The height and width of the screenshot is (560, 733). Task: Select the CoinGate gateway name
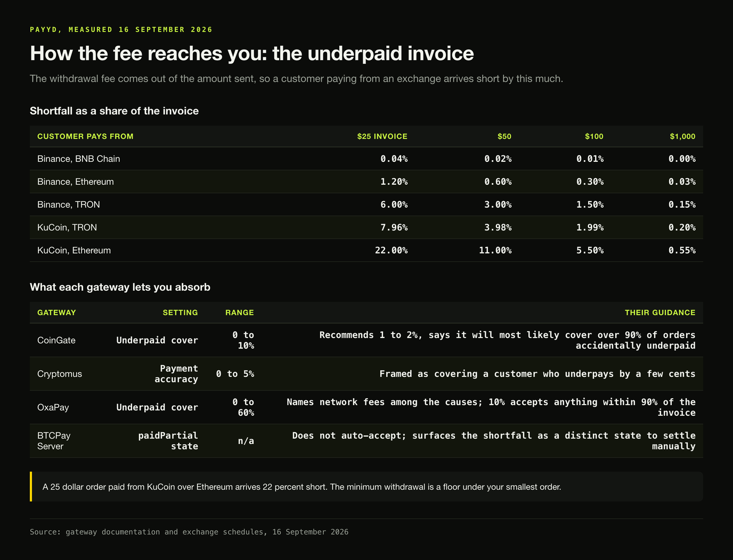[x=56, y=340]
